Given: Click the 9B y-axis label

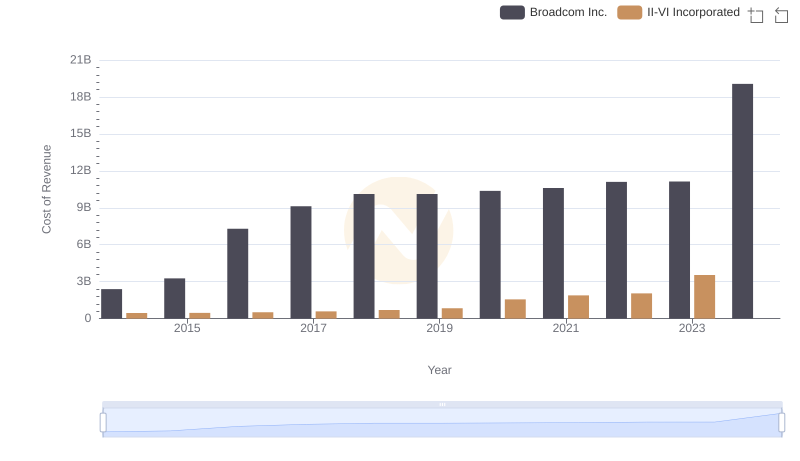Looking at the screenshot, I should 84,208.
